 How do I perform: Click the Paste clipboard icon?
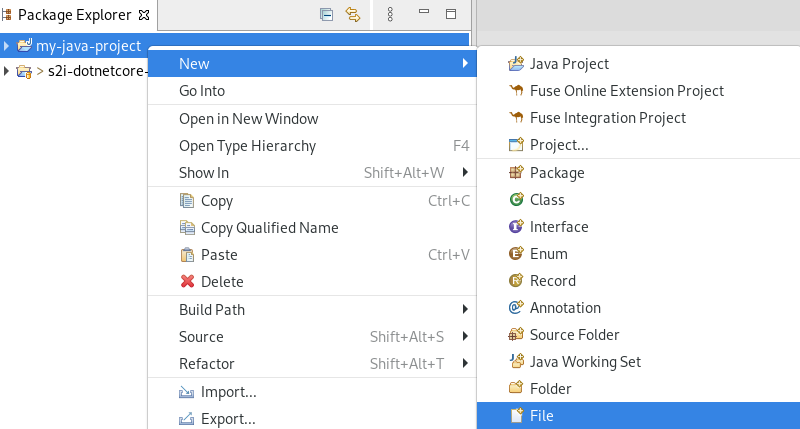(186, 255)
